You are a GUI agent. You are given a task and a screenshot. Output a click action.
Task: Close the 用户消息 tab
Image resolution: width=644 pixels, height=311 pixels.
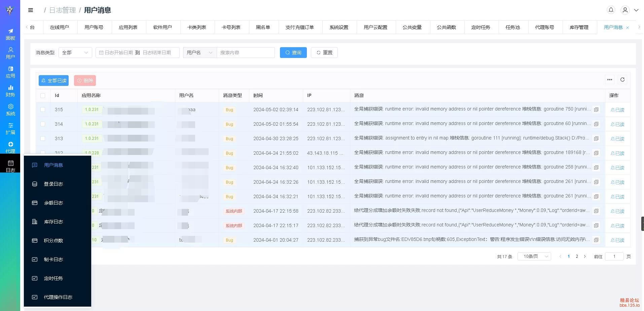click(x=628, y=28)
